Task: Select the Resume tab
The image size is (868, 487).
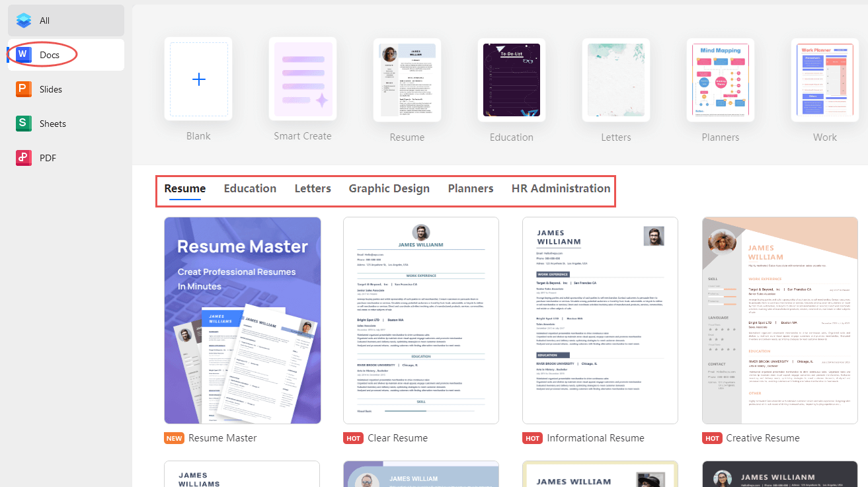Action: point(185,188)
